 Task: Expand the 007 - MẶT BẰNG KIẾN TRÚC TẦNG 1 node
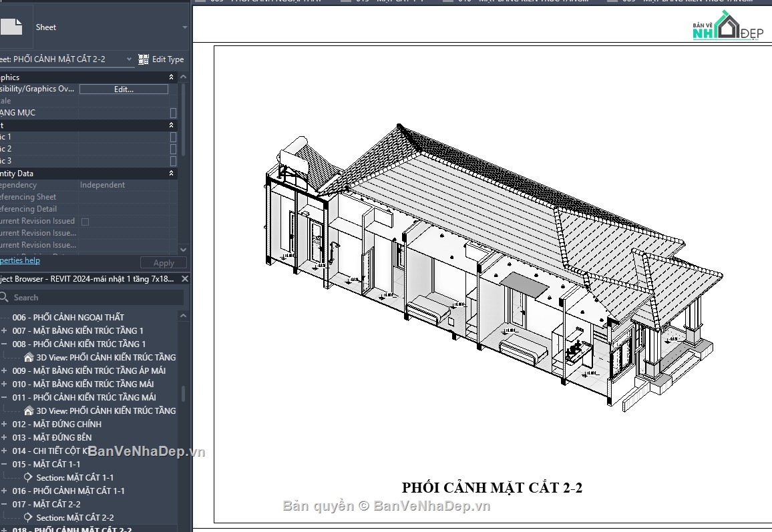[x=5, y=330]
